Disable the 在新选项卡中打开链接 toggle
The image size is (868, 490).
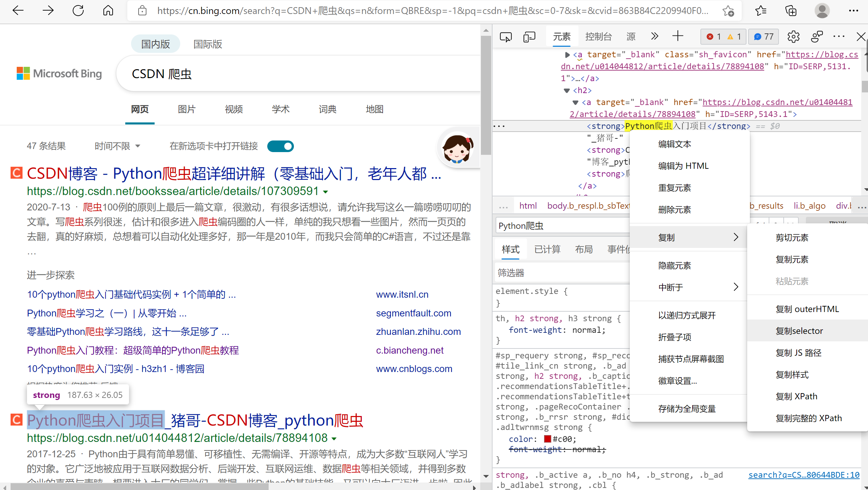pyautogui.click(x=281, y=146)
